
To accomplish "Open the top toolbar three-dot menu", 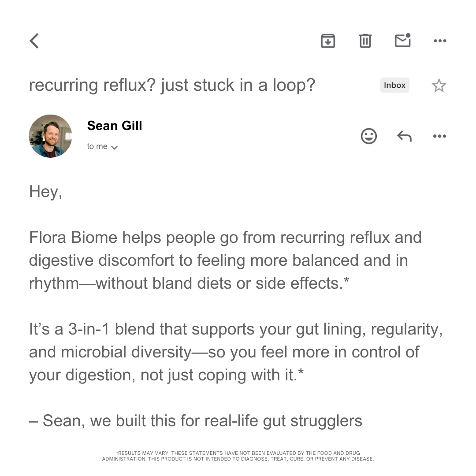I will click(440, 41).
